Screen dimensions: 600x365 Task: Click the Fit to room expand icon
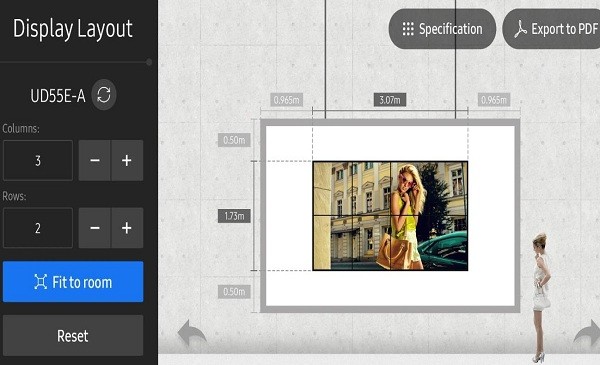41,282
